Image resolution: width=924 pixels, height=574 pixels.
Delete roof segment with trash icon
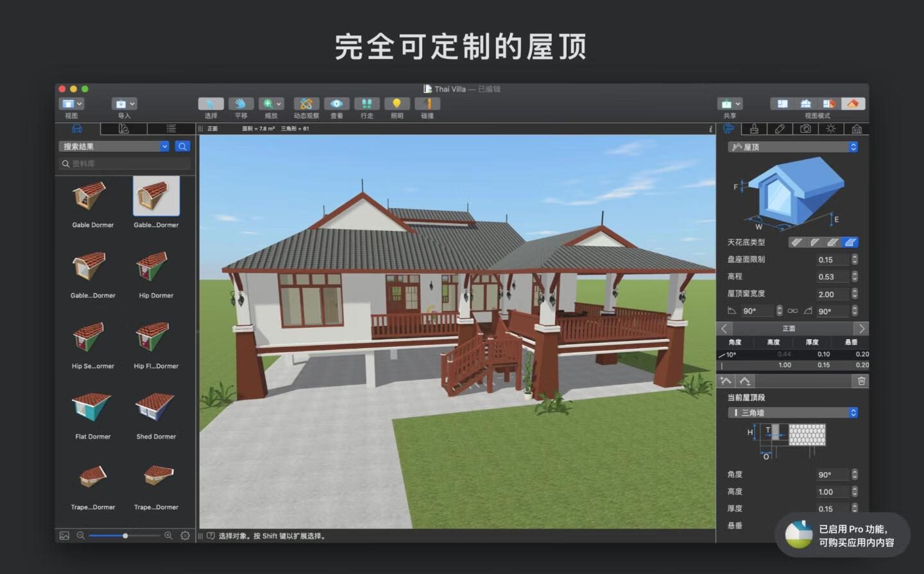coord(861,381)
